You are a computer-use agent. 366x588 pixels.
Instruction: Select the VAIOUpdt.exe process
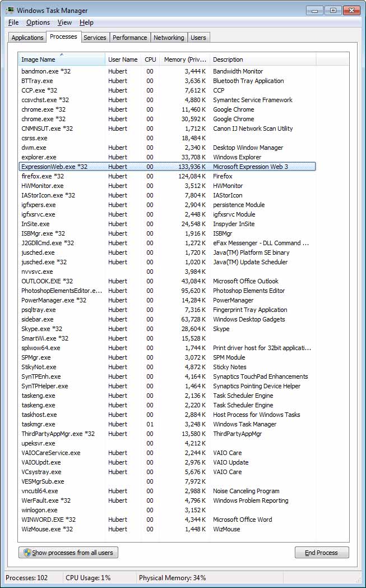[167, 462]
